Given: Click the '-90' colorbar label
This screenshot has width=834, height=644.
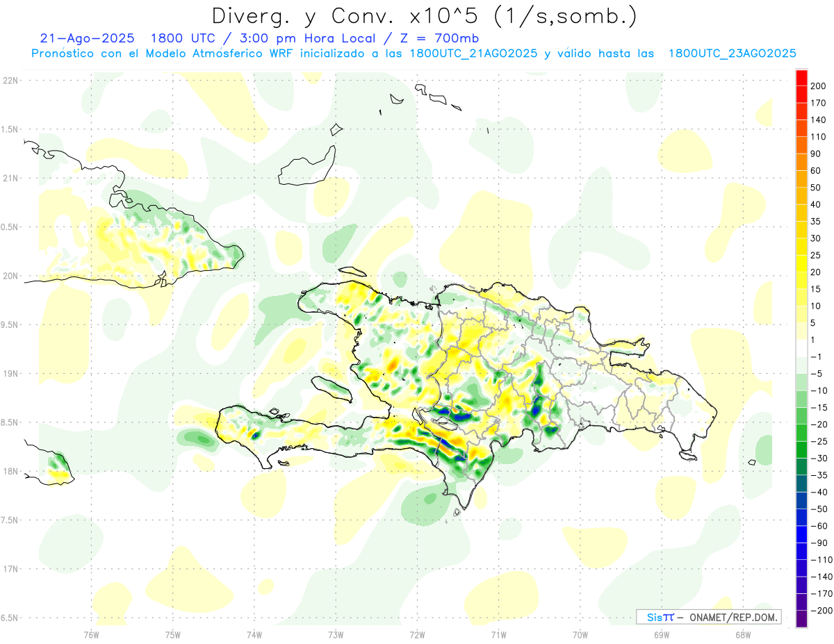Looking at the screenshot, I should click(819, 543).
